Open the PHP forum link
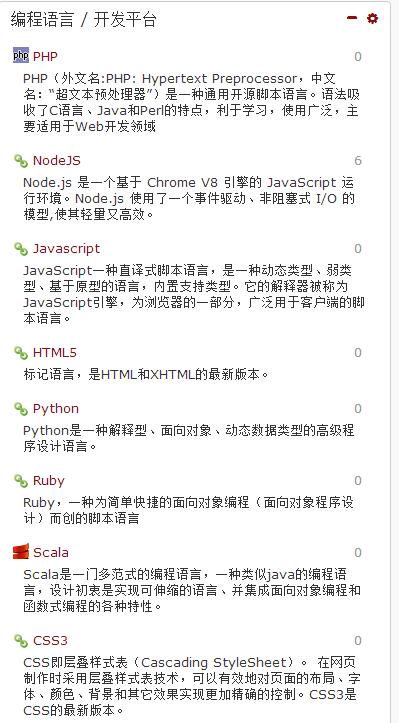399x723 pixels. click(x=45, y=56)
